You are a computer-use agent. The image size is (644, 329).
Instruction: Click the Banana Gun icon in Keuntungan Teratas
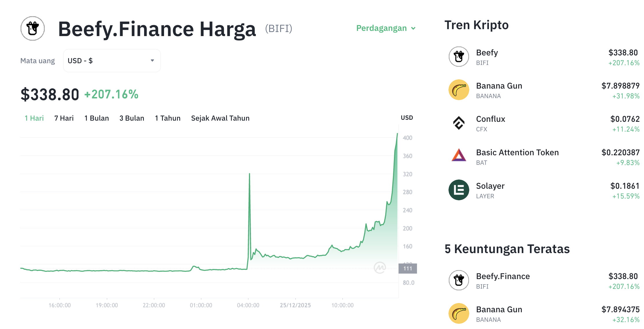point(459,313)
